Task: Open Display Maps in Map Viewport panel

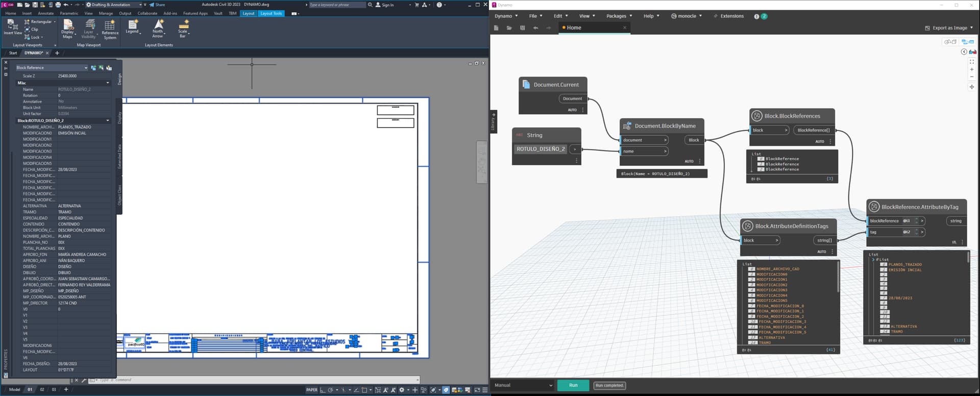Action: (x=68, y=29)
